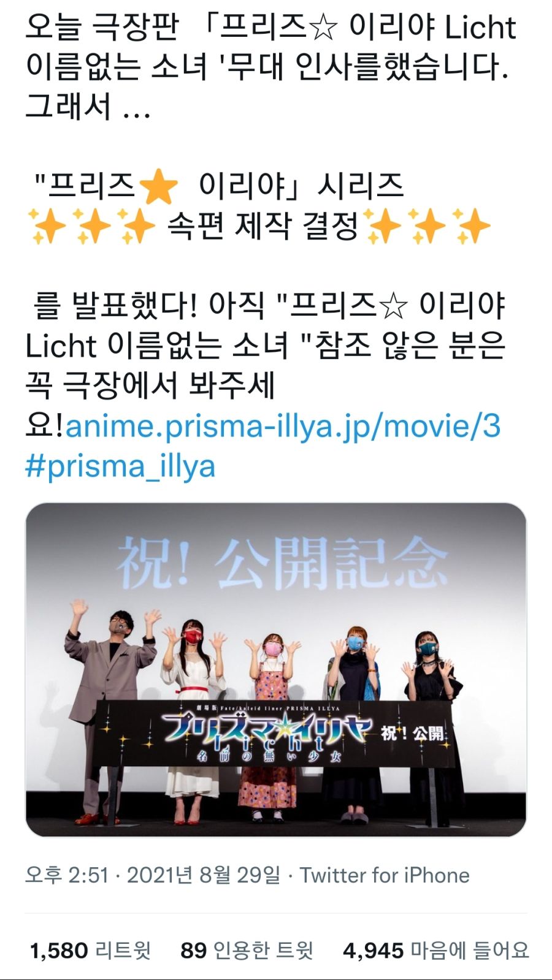Tap the #prisma_illya hashtag
The height and width of the screenshot is (980, 552).
[x=121, y=466]
